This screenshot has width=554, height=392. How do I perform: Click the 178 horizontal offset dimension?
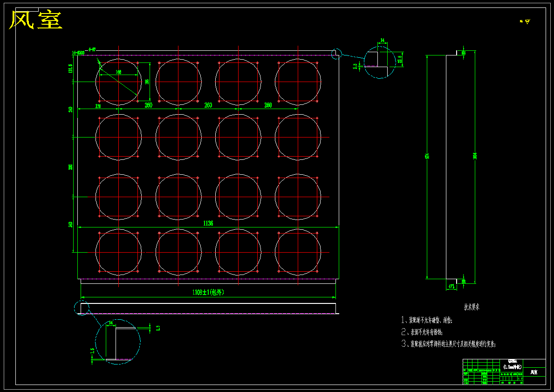(x=98, y=106)
